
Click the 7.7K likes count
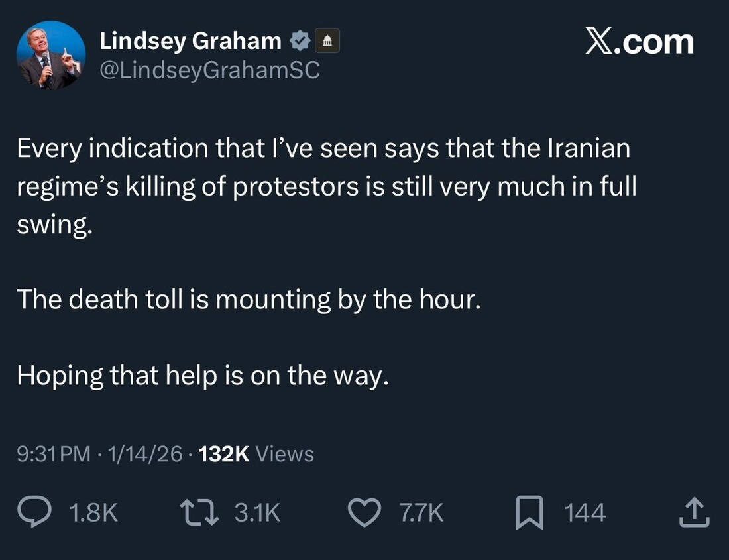pos(421,513)
